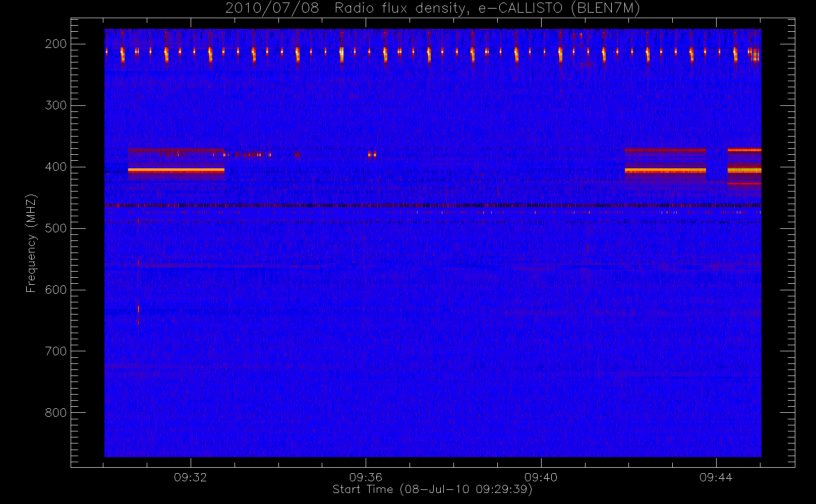Click the 'Frequency (MHZ)' axis label
The width and height of the screenshot is (816, 504).
[x=31, y=243]
